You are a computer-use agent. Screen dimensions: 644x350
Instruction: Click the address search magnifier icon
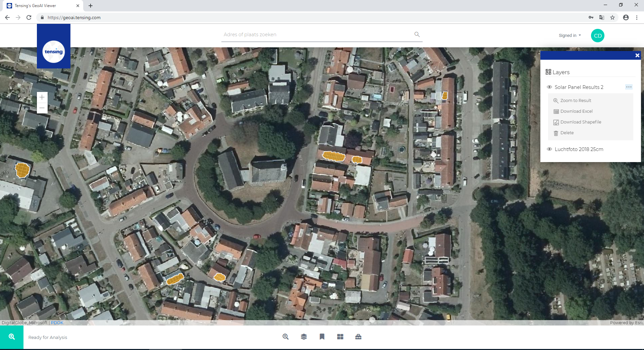[417, 34]
